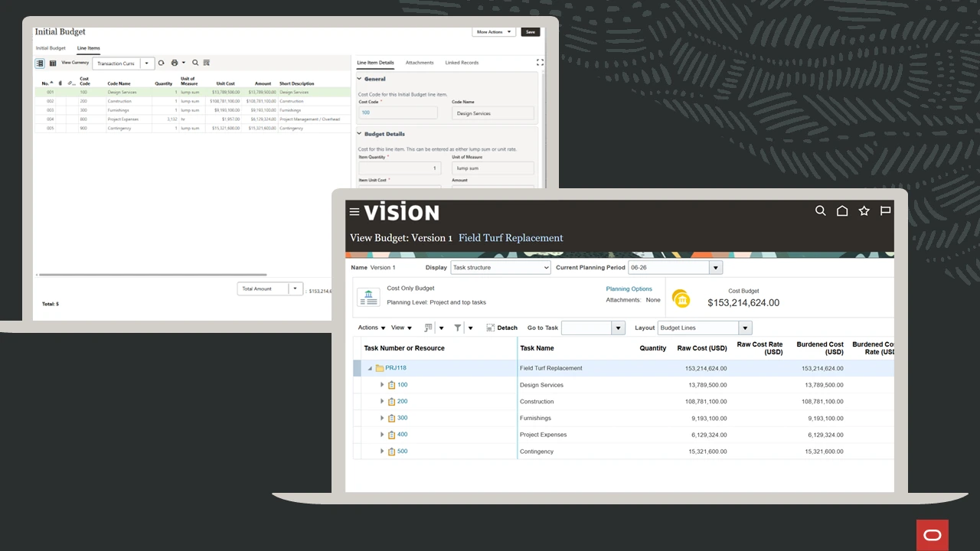Click the Code Name field Design Services
This screenshot has width=980, height=551.
[x=492, y=113]
